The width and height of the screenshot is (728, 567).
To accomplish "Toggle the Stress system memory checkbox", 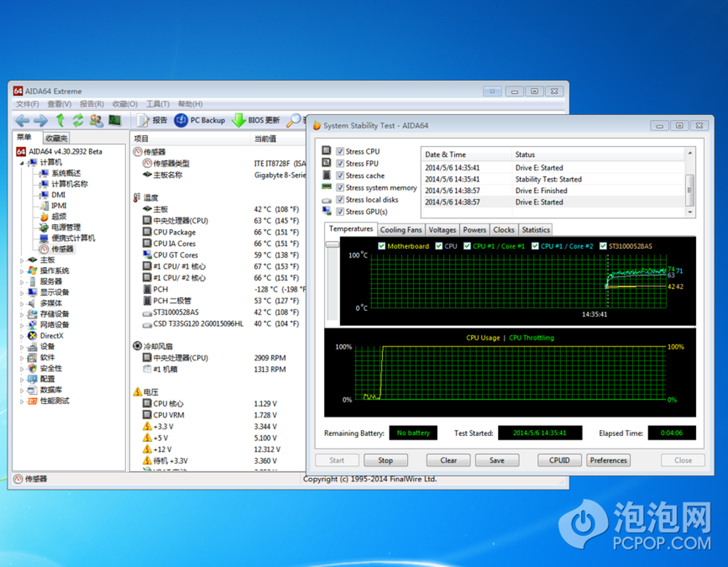I will pos(340,188).
